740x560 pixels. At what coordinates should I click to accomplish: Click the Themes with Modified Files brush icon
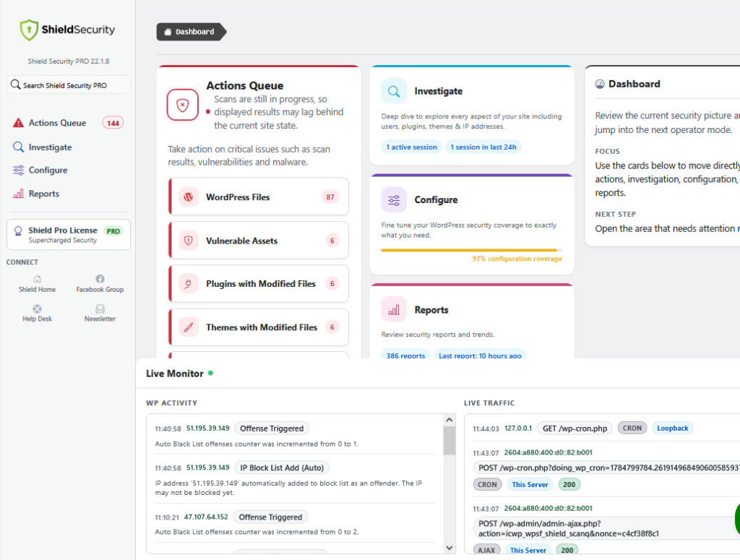point(189,327)
